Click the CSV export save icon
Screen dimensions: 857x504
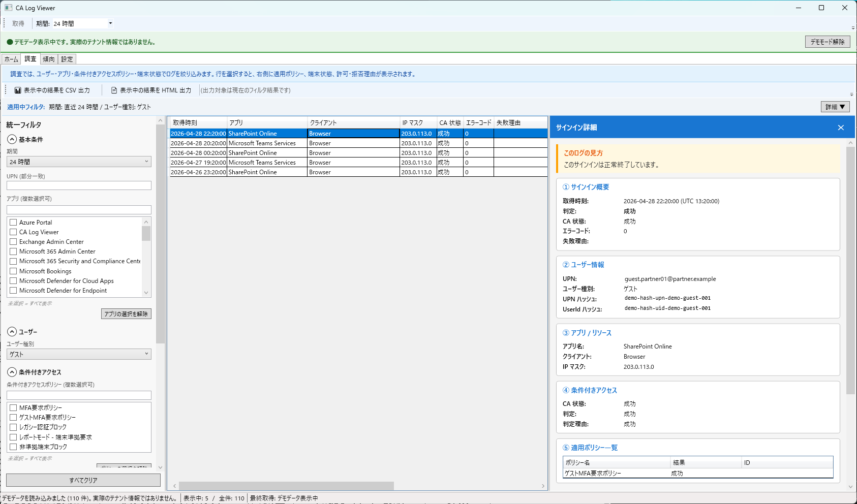coord(18,90)
